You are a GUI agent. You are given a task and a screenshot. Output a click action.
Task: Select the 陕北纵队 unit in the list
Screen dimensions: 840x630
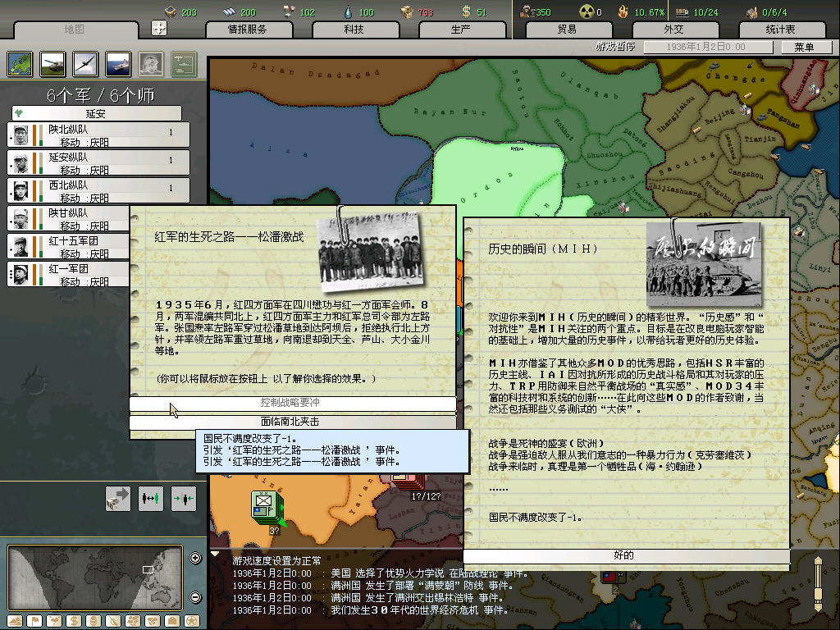coord(98,135)
